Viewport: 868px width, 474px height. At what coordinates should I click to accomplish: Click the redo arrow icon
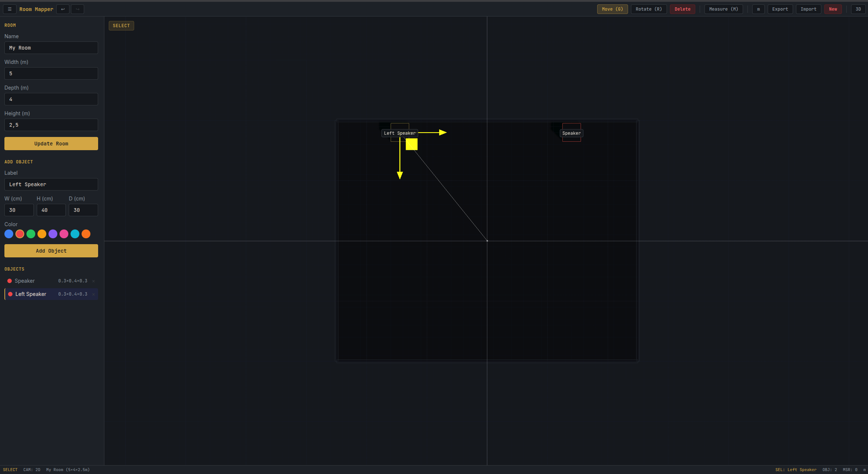point(77,9)
